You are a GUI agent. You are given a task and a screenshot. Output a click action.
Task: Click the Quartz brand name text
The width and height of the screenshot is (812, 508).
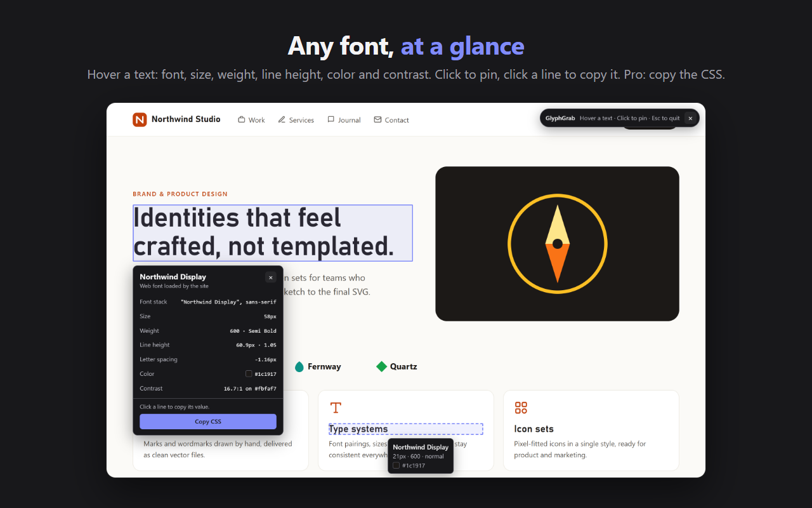(403, 366)
